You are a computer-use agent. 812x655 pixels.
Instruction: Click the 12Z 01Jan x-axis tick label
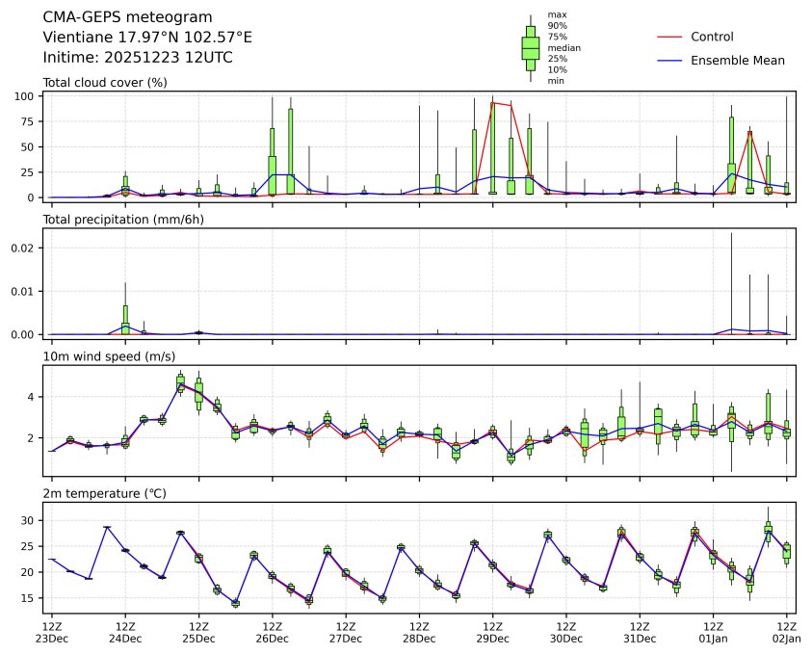click(x=713, y=632)
